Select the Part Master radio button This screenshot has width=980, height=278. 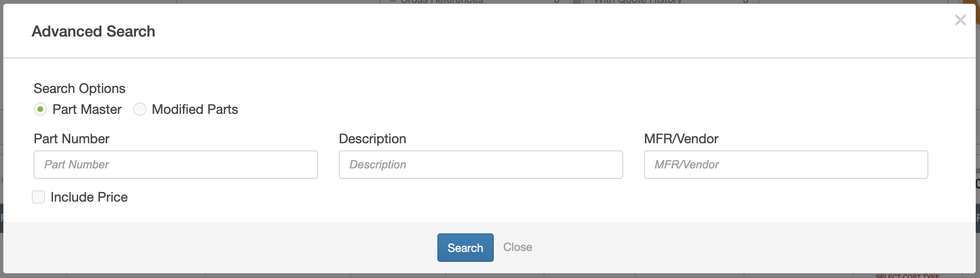[40, 110]
